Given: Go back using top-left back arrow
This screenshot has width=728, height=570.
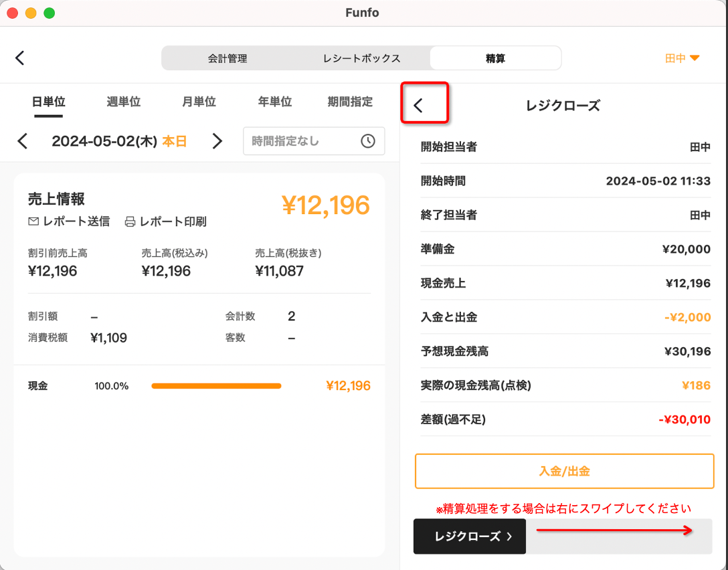Looking at the screenshot, I should 19,58.
